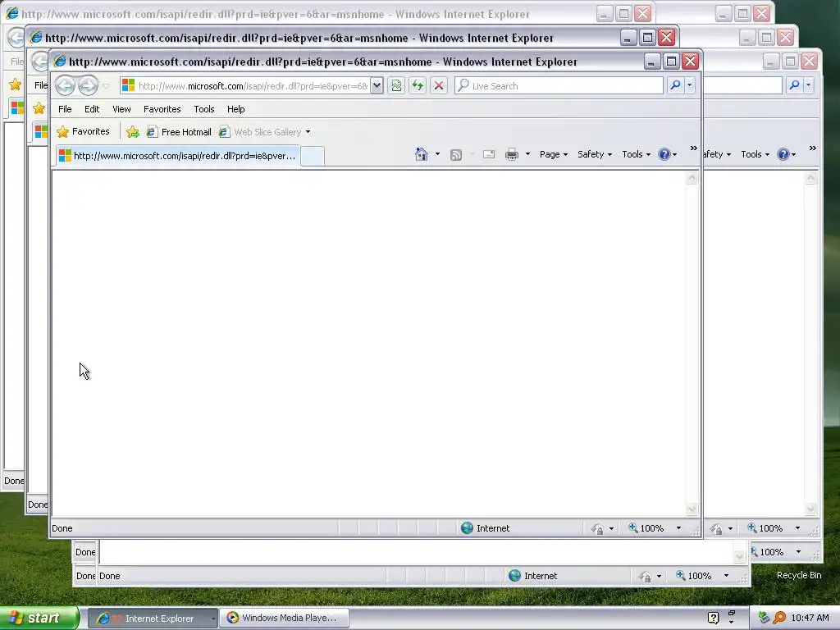Click Favorites star in second background IE window
The height and width of the screenshot is (630, 840).
[x=39, y=108]
